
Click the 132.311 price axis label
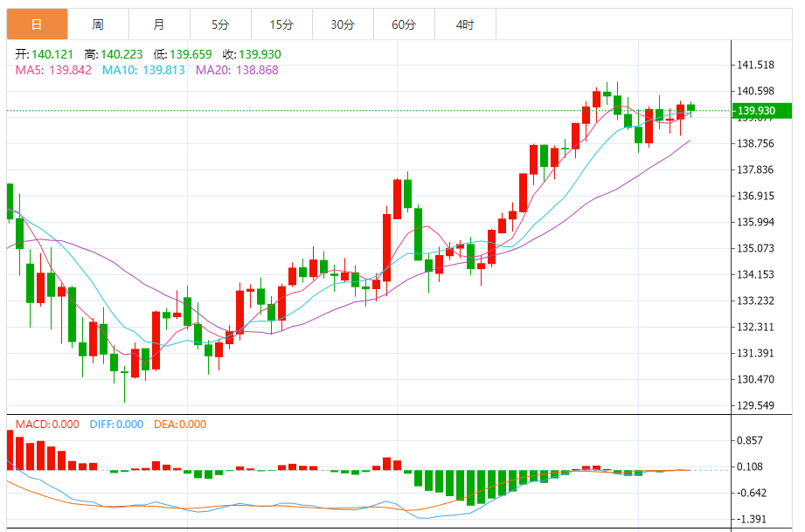click(x=755, y=327)
